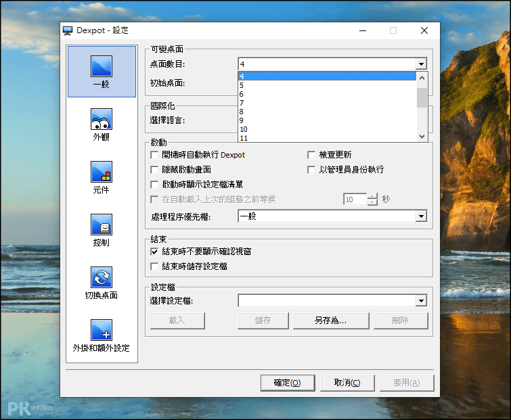Click the up arrow of list scrollbar
The width and height of the screenshot is (511, 420).
tap(422, 78)
